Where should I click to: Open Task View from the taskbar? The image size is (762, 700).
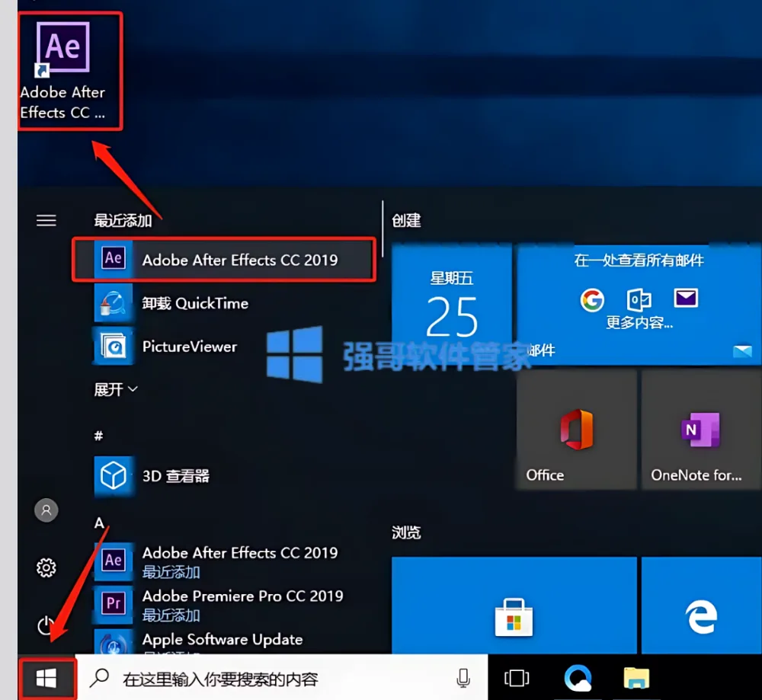pos(517,678)
